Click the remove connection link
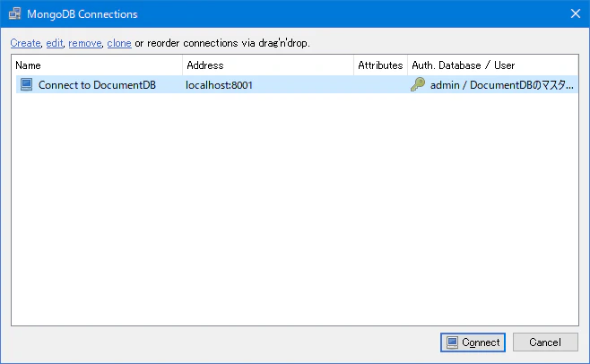The height and width of the screenshot is (364, 590). [85, 43]
